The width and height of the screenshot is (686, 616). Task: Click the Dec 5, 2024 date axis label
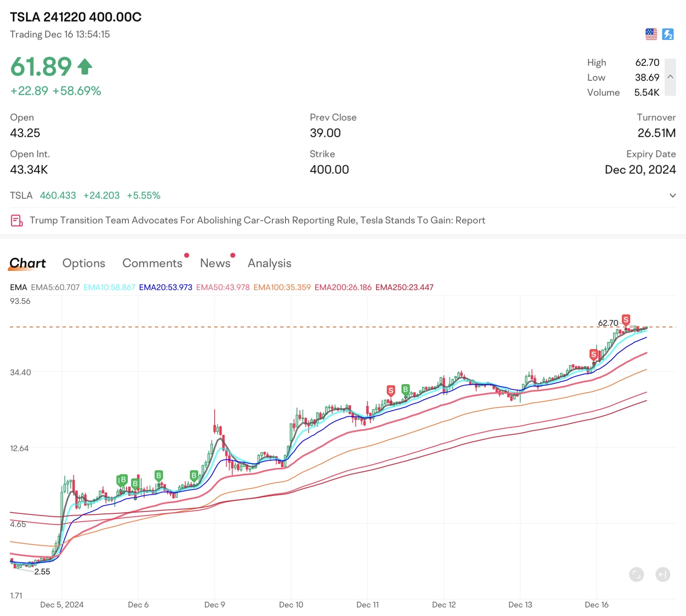tap(62, 605)
